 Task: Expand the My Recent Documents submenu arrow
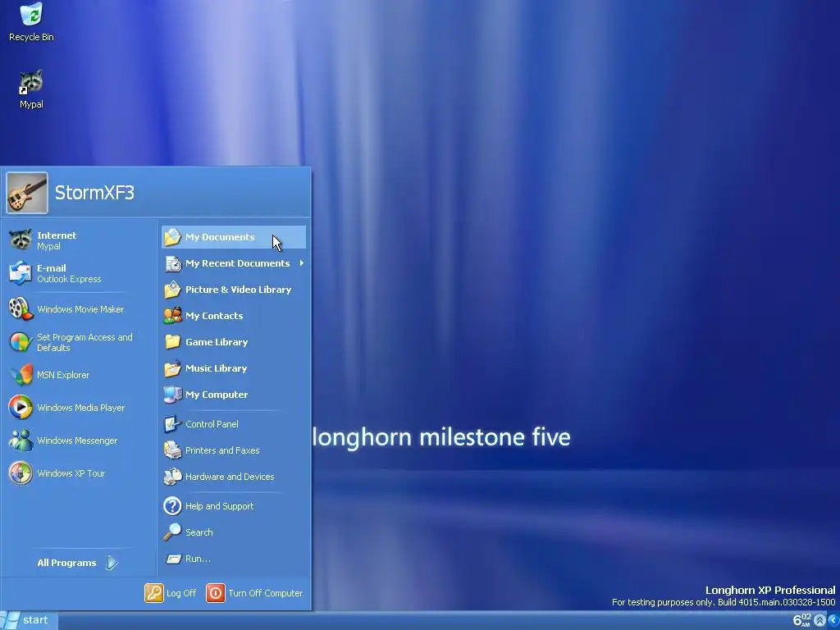[x=302, y=263]
